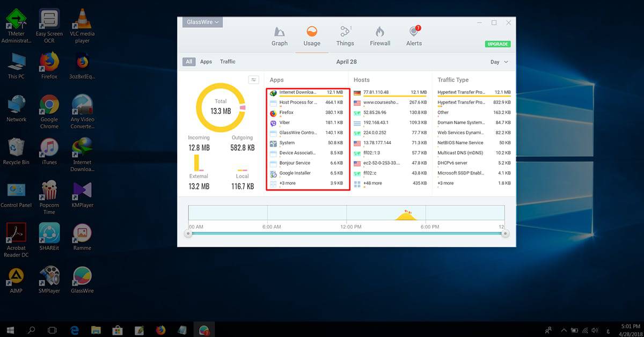Click the System app icon

tap(273, 143)
